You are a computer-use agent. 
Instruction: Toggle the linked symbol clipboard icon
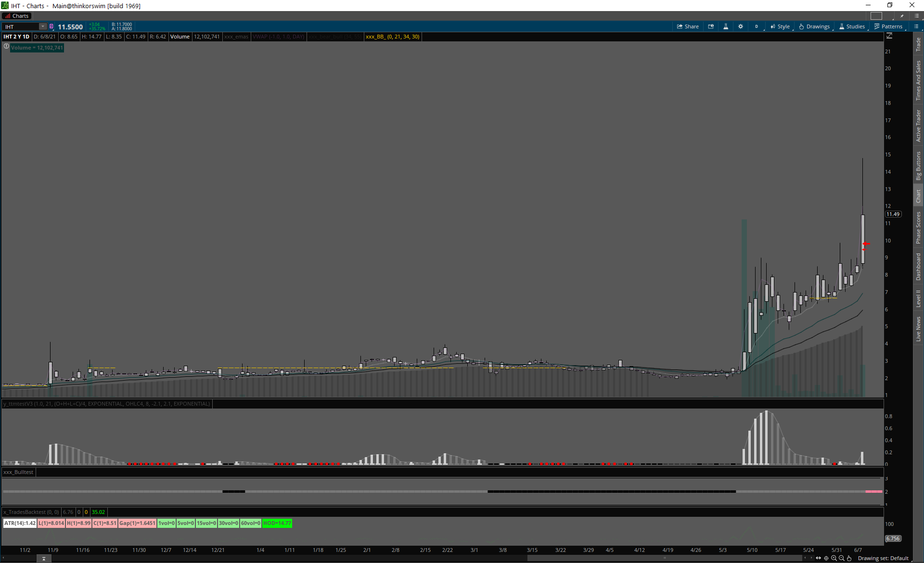(x=51, y=26)
